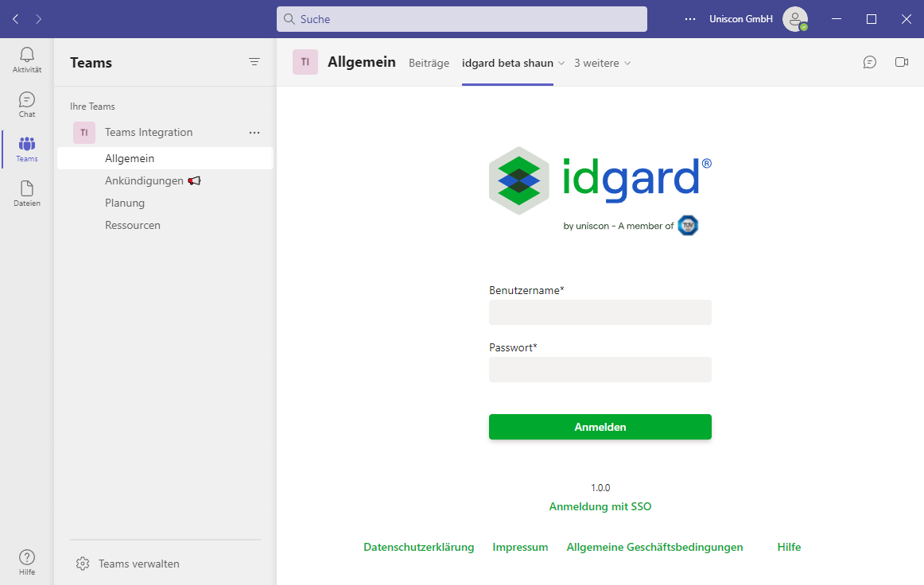Select the Allgemein channel
Image resolution: width=924 pixels, height=585 pixels.
coord(165,158)
